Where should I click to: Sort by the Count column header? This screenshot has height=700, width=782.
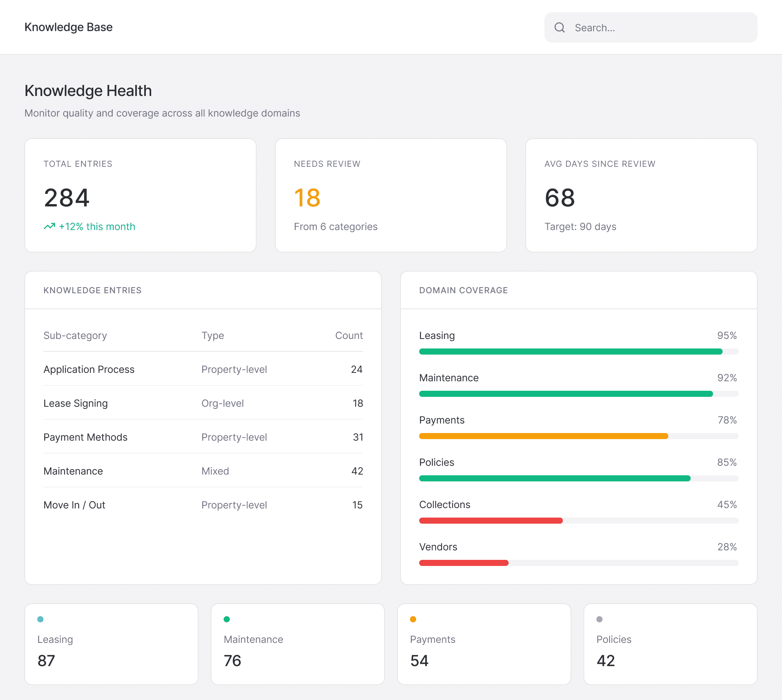pyautogui.click(x=349, y=336)
